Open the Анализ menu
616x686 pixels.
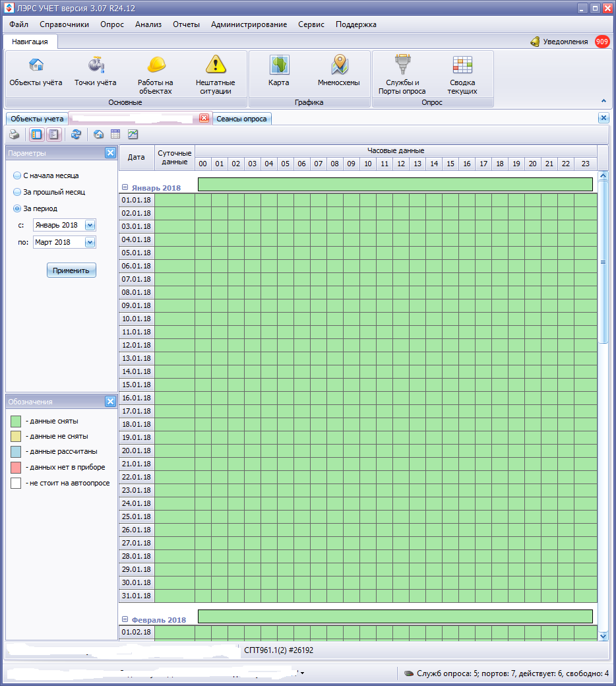(x=148, y=24)
